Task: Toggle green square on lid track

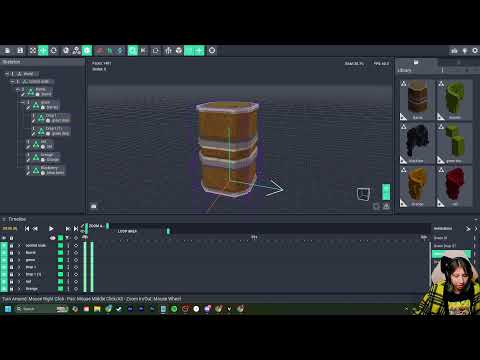Action: [x=60, y=282]
